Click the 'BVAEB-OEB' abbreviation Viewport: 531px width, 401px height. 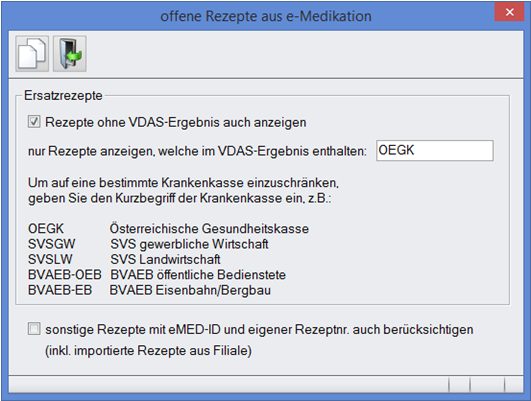[65, 275]
